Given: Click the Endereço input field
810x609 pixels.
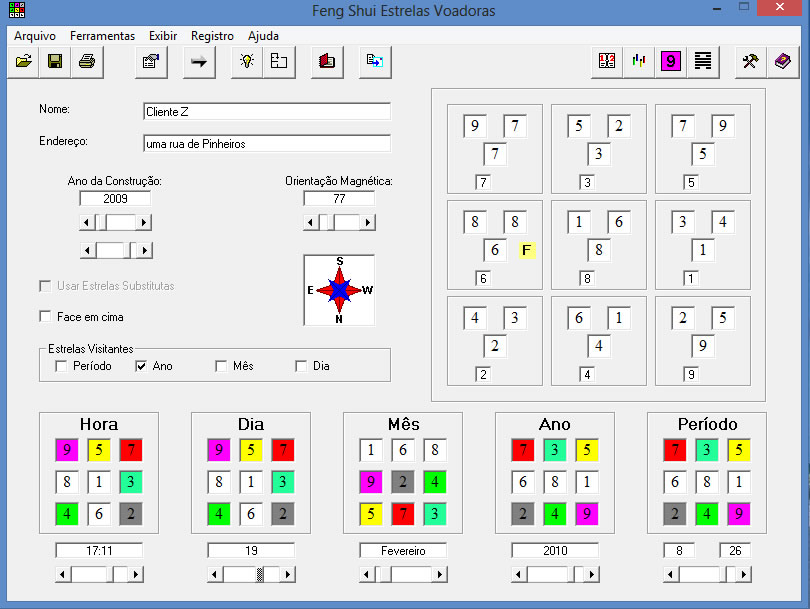Looking at the screenshot, I should click(x=267, y=144).
